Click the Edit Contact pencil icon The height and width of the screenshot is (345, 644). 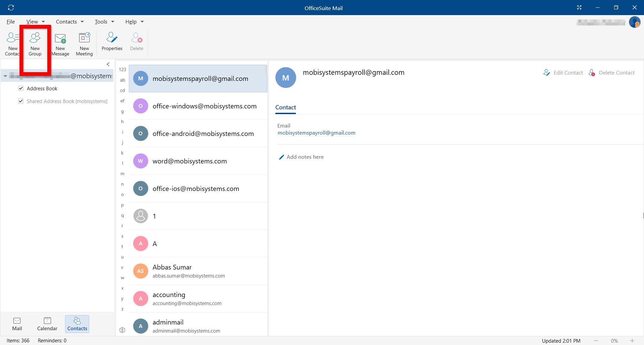(x=547, y=72)
